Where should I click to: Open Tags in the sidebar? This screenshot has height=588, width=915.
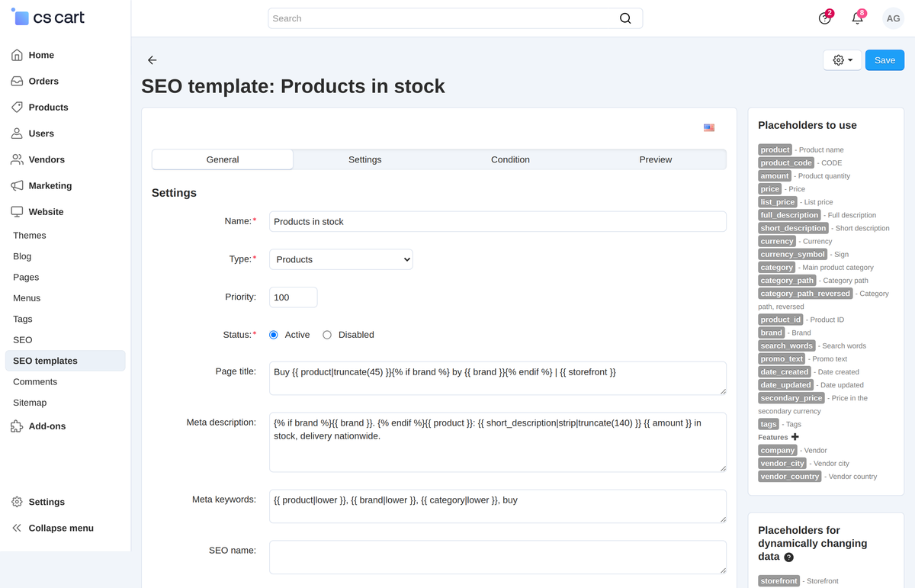coord(23,319)
